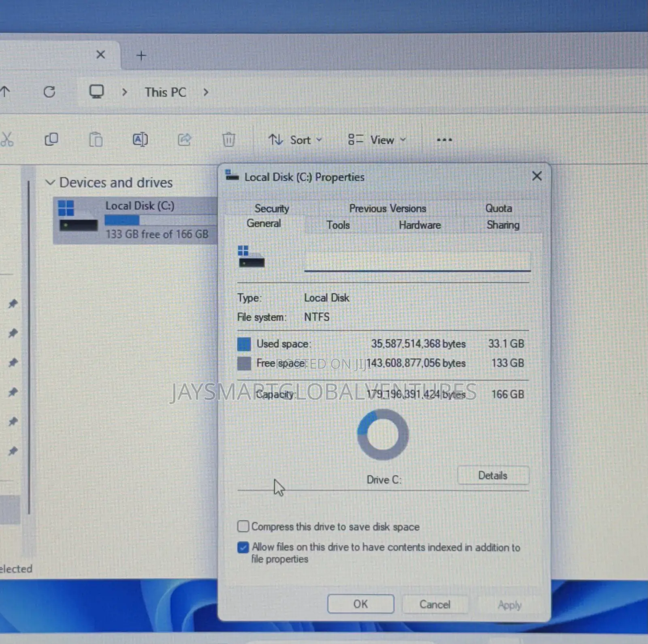Click the Rename icon in toolbar

(140, 140)
